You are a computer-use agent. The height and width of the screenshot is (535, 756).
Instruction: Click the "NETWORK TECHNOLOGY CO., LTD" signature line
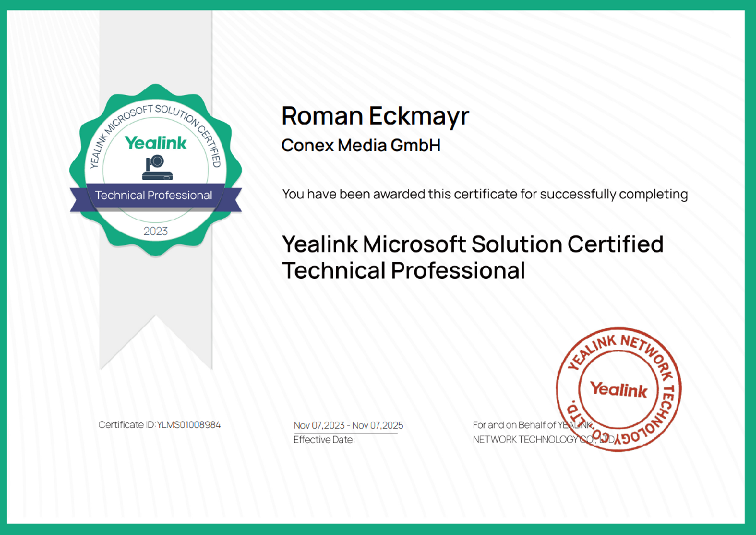coord(544,440)
